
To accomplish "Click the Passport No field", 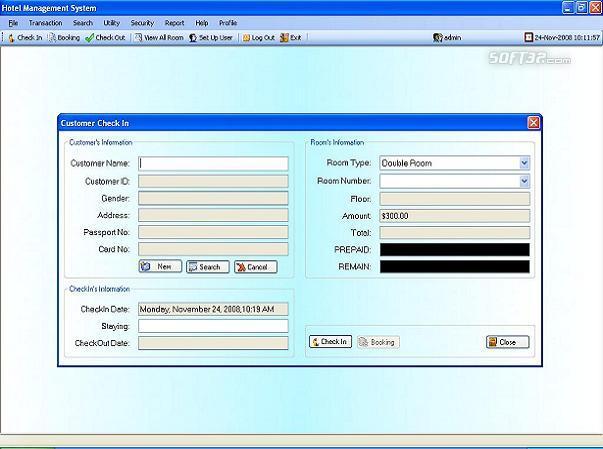I will (213, 232).
